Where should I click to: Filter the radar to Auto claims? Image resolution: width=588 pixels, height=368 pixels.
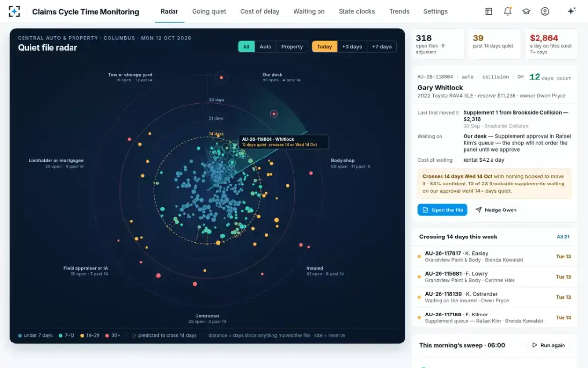click(x=265, y=47)
